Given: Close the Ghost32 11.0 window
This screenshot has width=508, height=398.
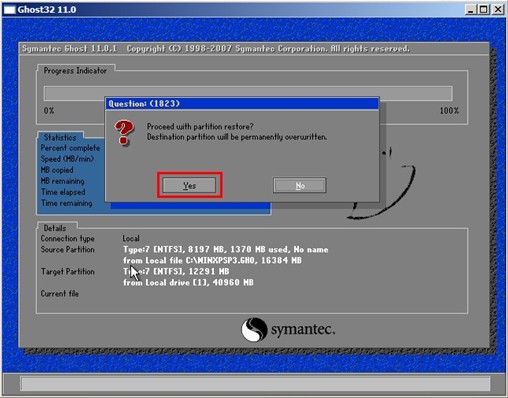Looking at the screenshot, I should 498,9.
